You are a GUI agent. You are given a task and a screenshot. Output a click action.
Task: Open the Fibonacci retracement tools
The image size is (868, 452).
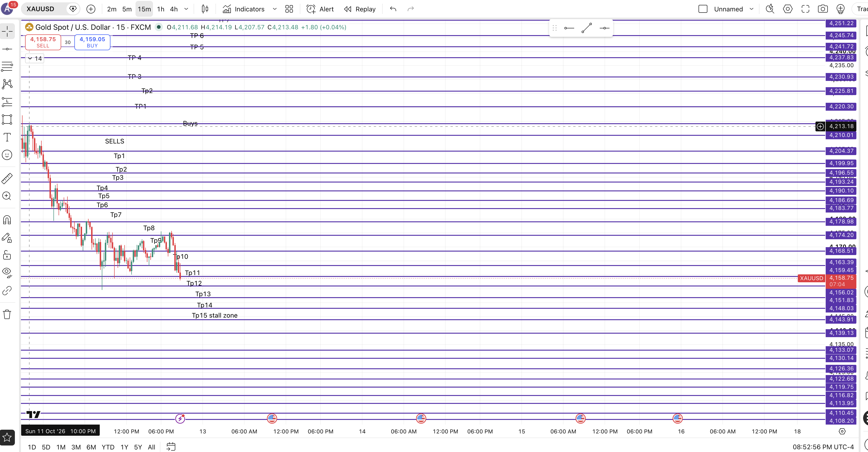(7, 66)
